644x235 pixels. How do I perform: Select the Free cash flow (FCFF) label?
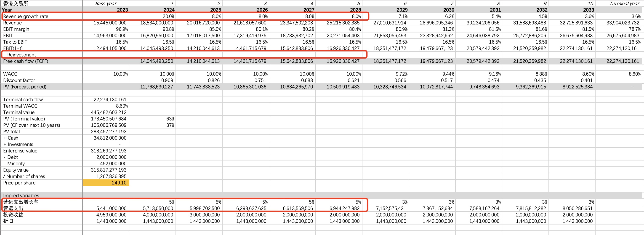tap(26, 61)
